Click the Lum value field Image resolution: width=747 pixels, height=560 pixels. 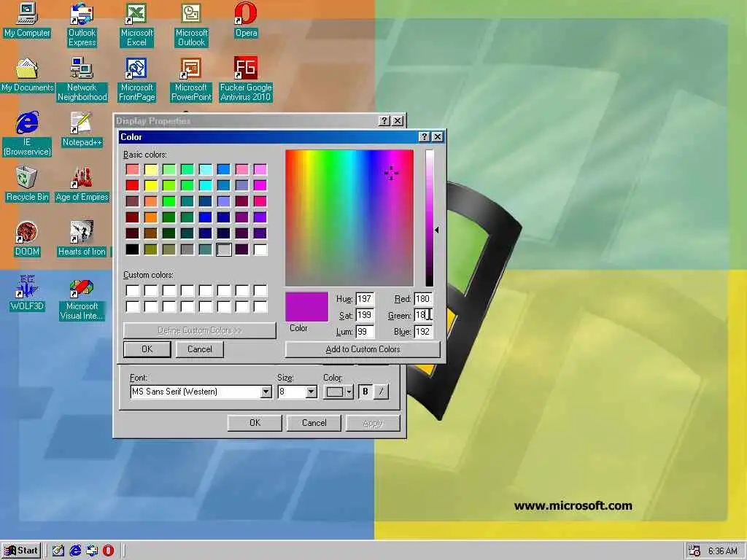(365, 332)
